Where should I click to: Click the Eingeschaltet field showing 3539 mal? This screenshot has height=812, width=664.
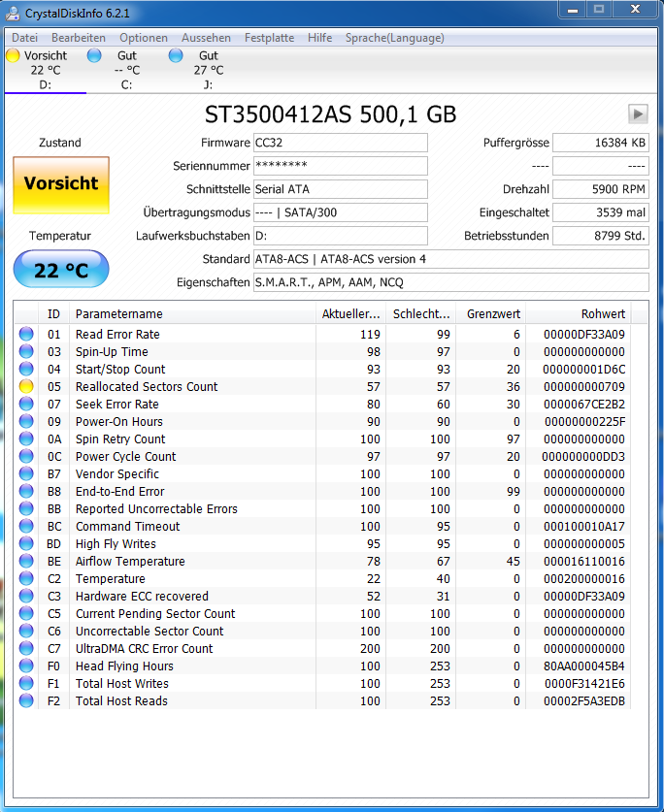[601, 212]
